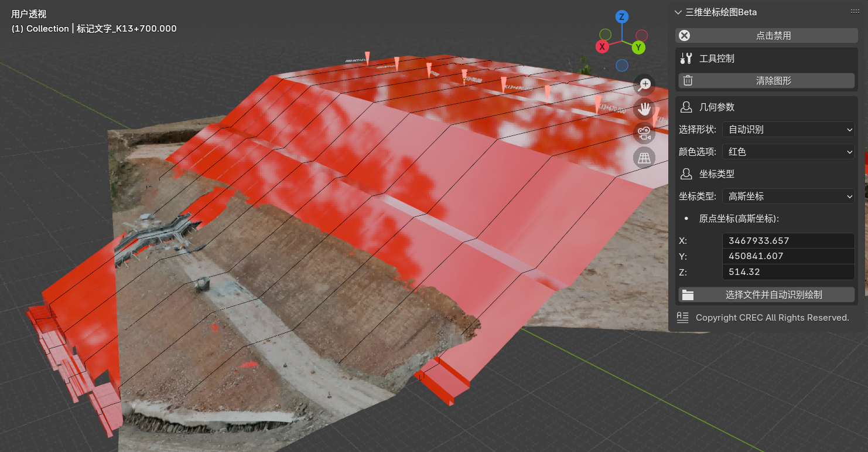The width and height of the screenshot is (868, 452).
Task: Open the 颜色选项 dropdown showing 红色
Action: (x=788, y=152)
